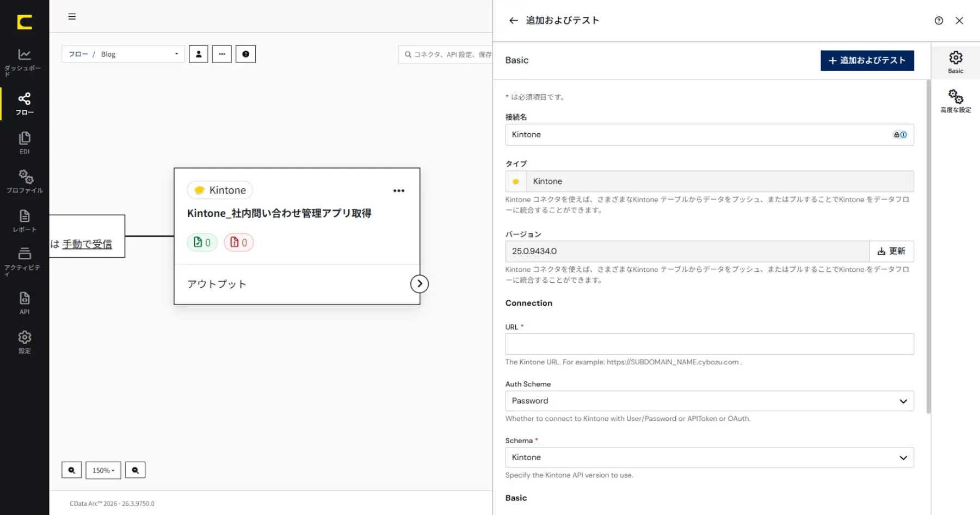Open the Activity (アクティビティ) sidebar item
980x515 pixels.
click(x=24, y=261)
